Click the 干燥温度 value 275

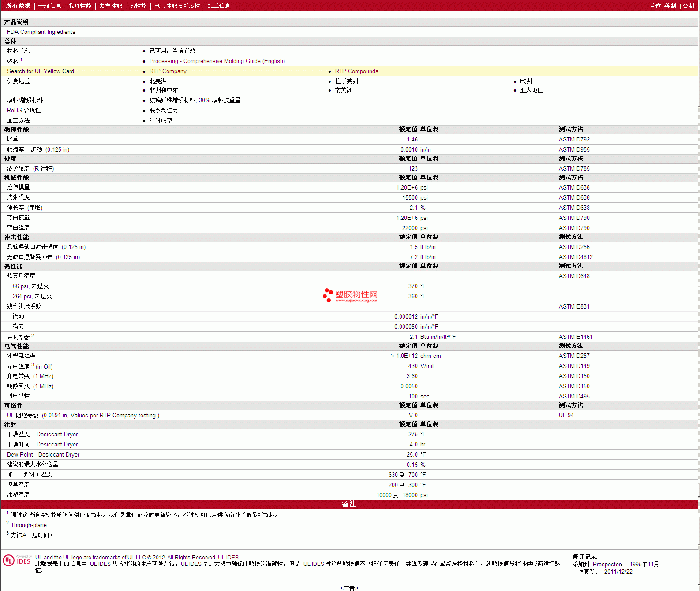(x=413, y=434)
